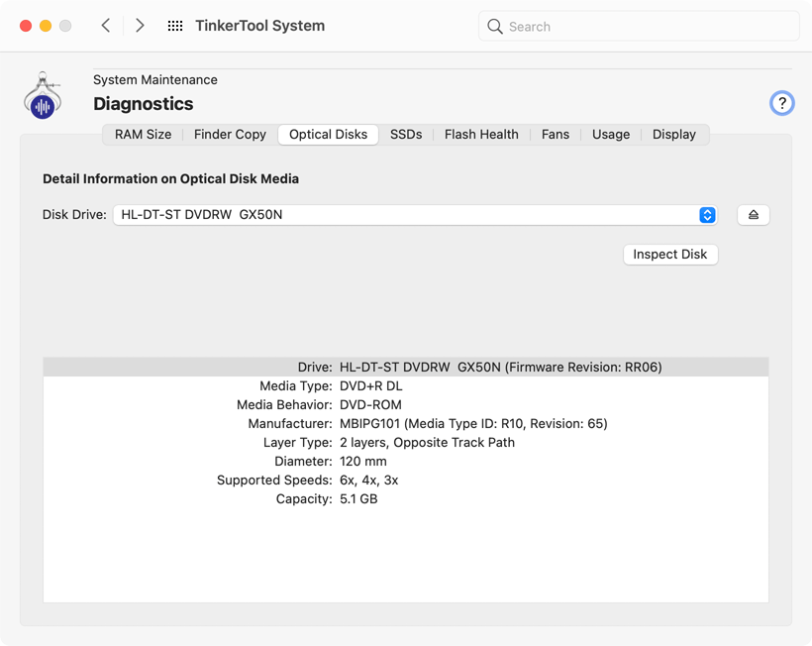Click Supported Speeds '6x, 4x, 3x'
This screenshot has width=812, height=646.
click(x=368, y=481)
